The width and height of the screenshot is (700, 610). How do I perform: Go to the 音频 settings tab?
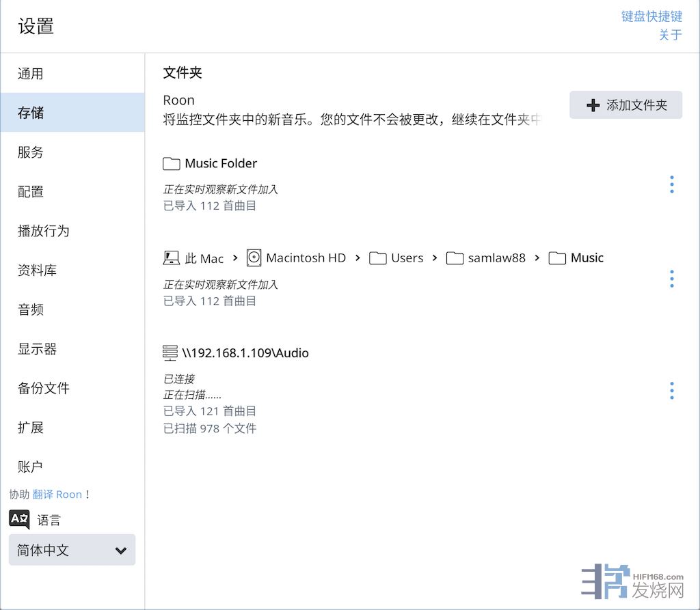click(x=31, y=309)
